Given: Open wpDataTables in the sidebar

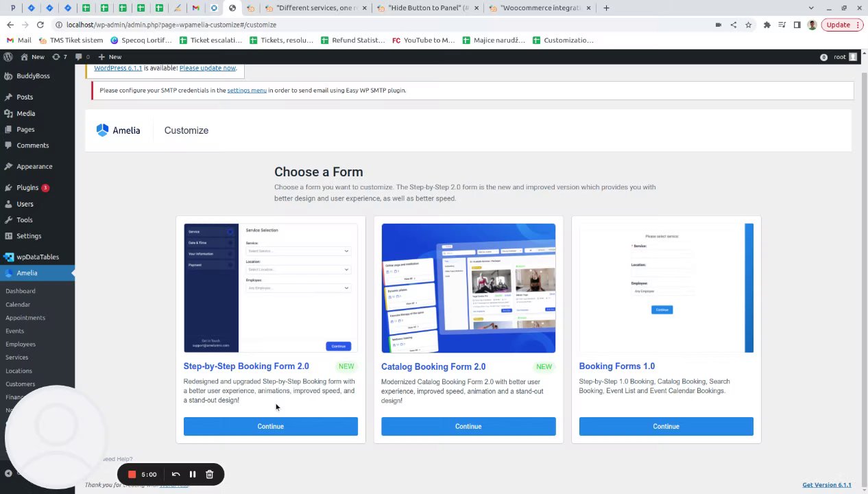Looking at the screenshot, I should tap(37, 257).
